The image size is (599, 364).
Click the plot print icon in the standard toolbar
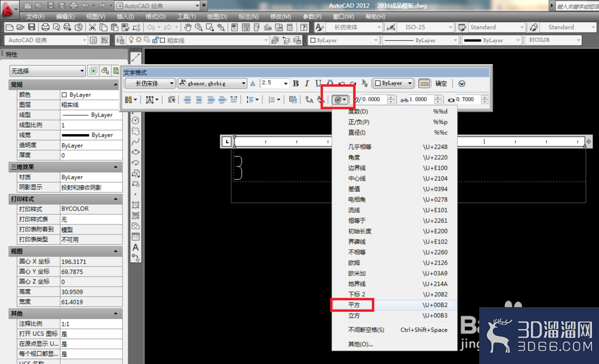click(x=46, y=27)
